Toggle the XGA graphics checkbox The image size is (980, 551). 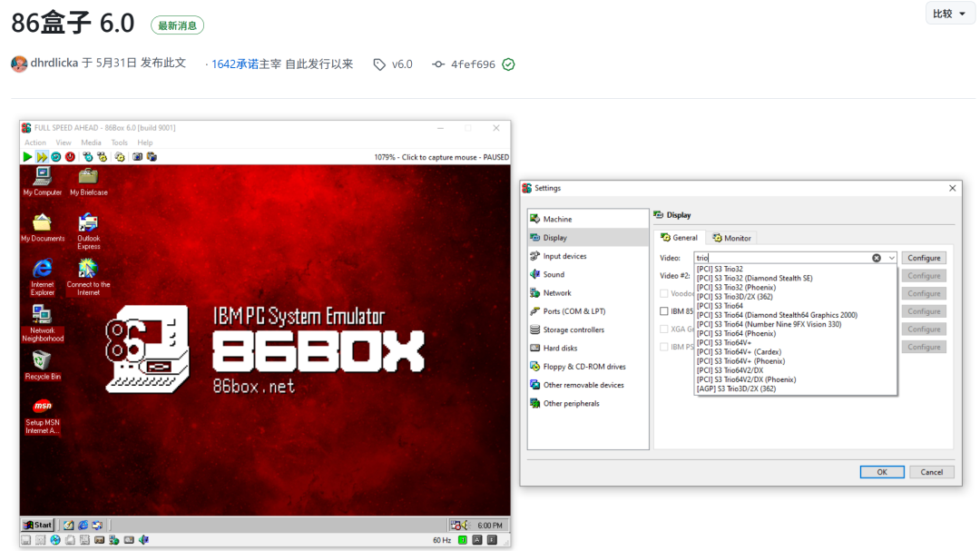pos(663,329)
